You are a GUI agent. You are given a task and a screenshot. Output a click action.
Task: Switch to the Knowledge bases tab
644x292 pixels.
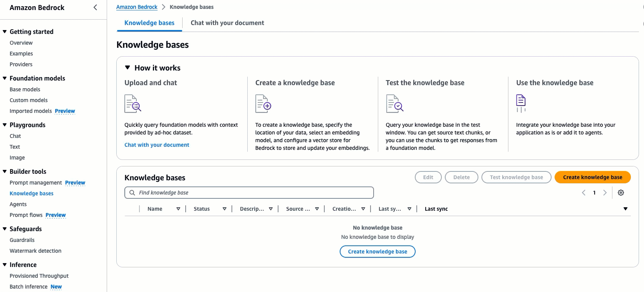(x=149, y=23)
